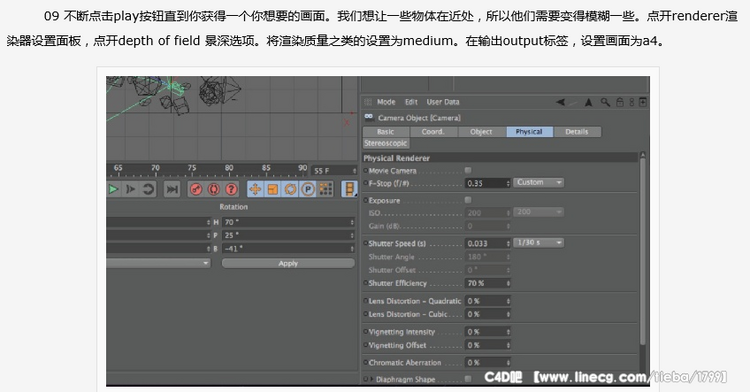Viewport: 750px width, 392px height.
Task: Click the Rotation P 25° field
Action: (x=288, y=235)
